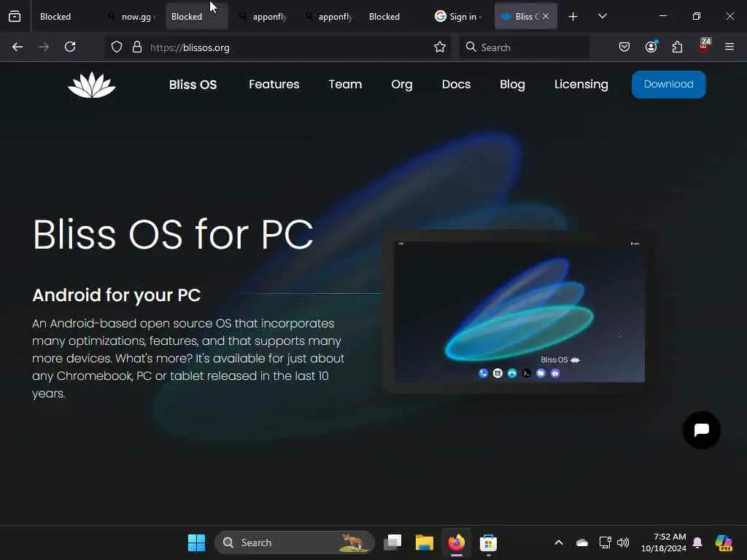The height and width of the screenshot is (560, 747).
Task: Open Microsoft Store from the taskbar
Action: (488, 542)
